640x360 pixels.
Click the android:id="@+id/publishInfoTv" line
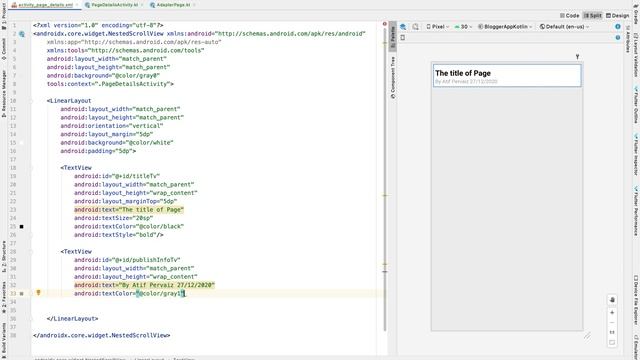pyautogui.click(x=127, y=260)
